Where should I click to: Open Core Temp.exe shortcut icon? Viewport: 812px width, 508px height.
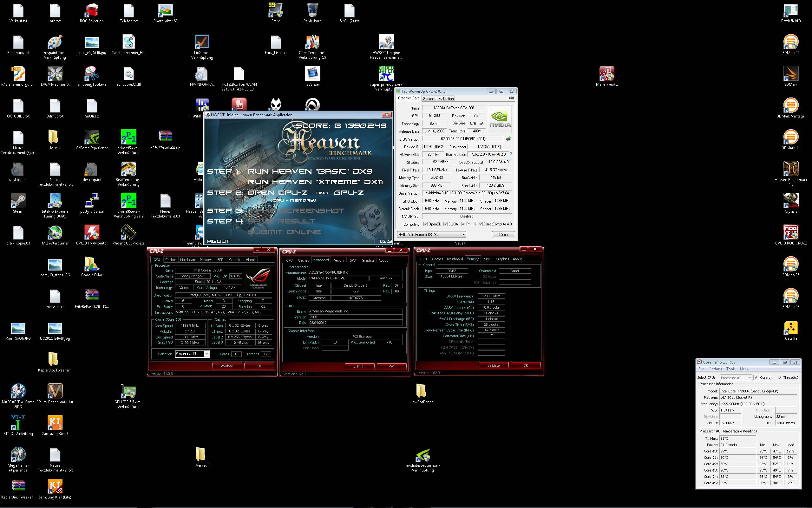[x=312, y=47]
